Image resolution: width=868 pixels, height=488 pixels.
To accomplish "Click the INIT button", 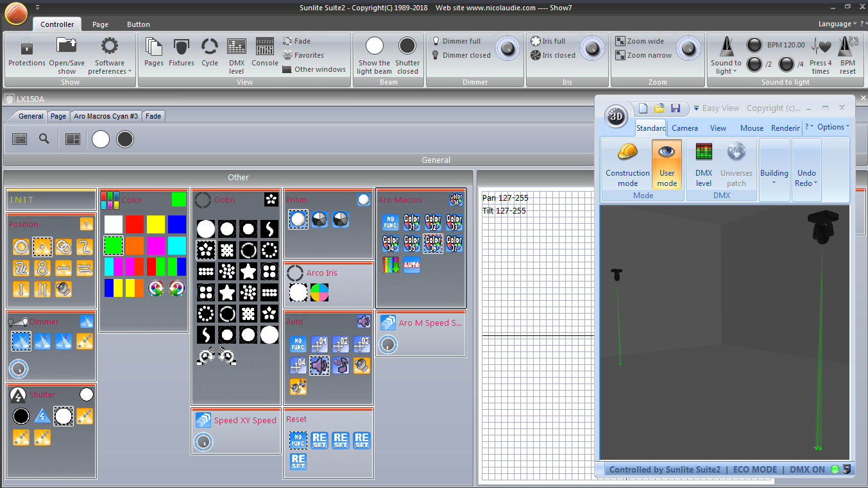I will [51, 200].
